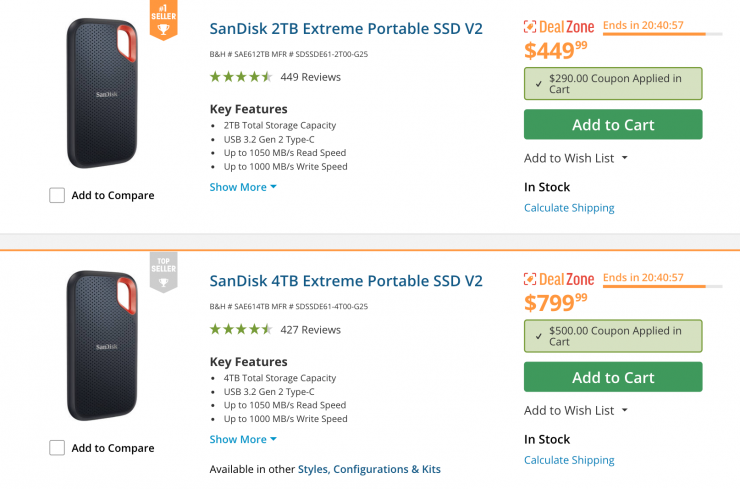Click the coupon checkmark on 4TB listing
Viewport: 740px width, 489px height.
[x=538, y=337]
